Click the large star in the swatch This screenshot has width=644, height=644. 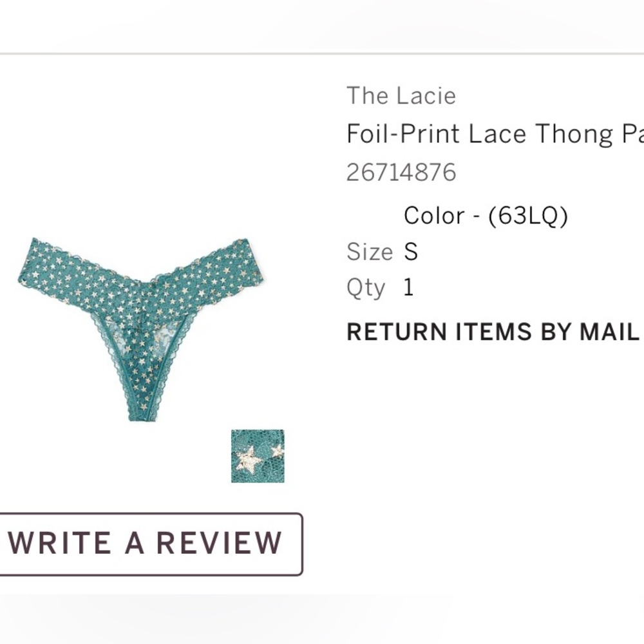click(x=248, y=460)
